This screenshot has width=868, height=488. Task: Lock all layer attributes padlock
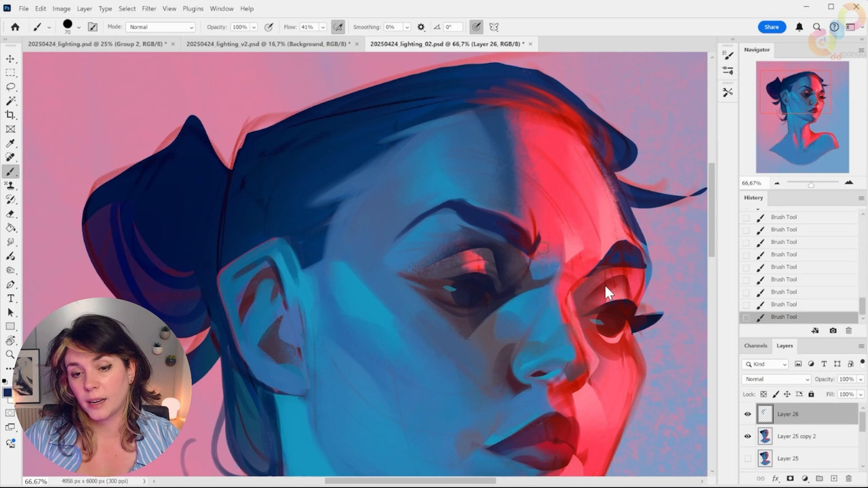click(811, 394)
